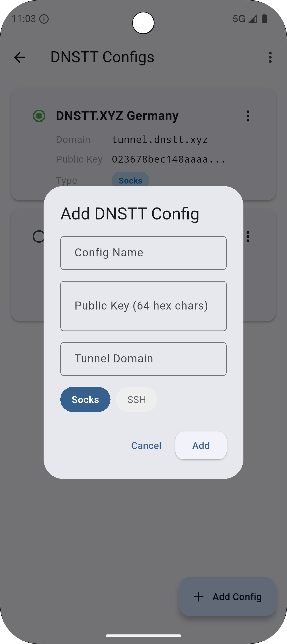
Task: Focus the Public Key input field
Action: (143, 306)
